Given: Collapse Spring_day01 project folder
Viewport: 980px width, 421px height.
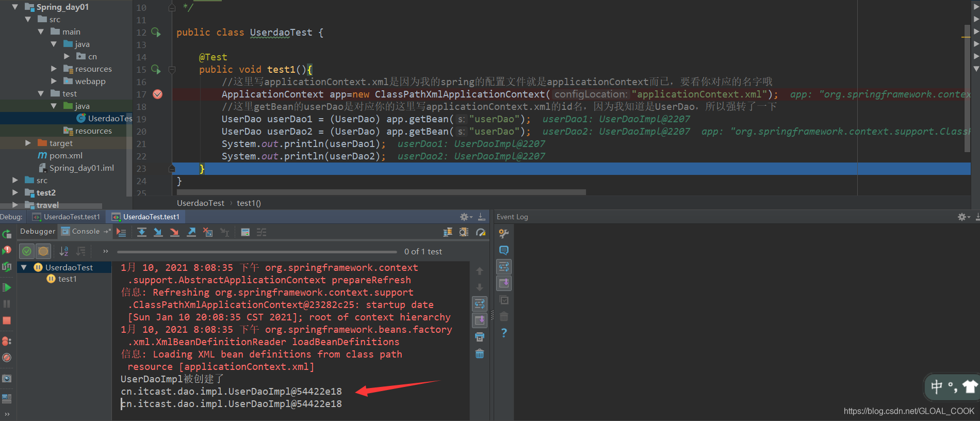Looking at the screenshot, I should coord(15,7).
